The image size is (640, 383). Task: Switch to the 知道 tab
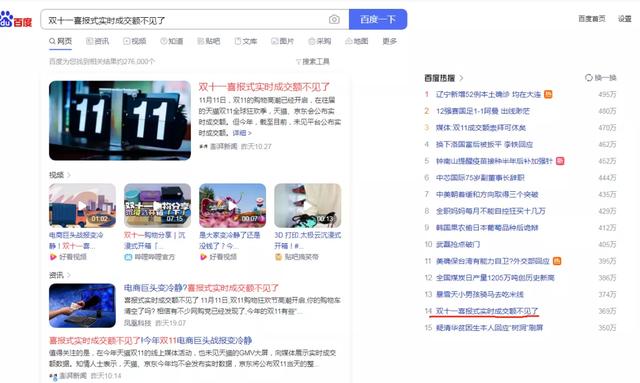pos(171,41)
